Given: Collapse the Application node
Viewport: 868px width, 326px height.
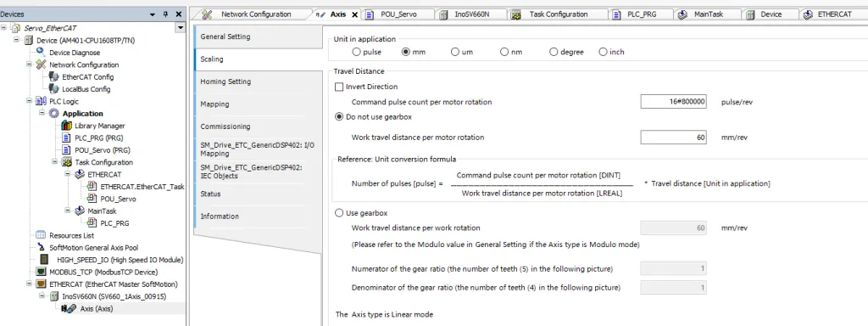Looking at the screenshot, I should [x=42, y=113].
